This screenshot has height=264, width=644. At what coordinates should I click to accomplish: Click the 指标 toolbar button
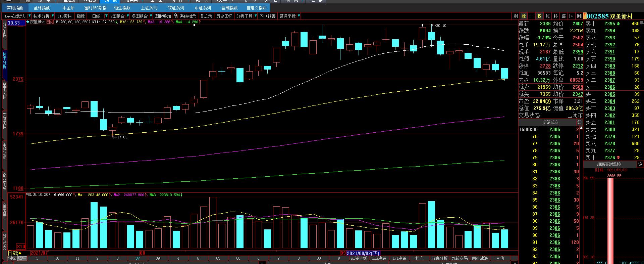coord(80,16)
